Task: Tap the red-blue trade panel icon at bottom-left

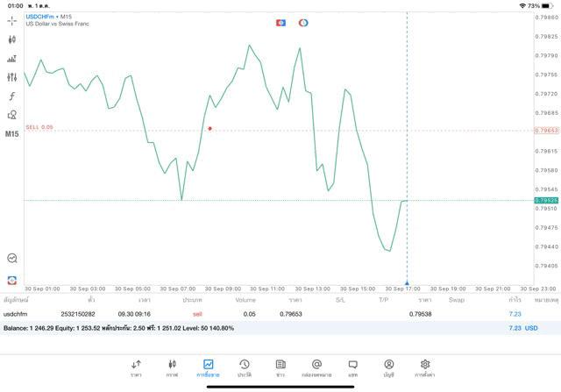Action: pyautogui.click(x=11, y=280)
